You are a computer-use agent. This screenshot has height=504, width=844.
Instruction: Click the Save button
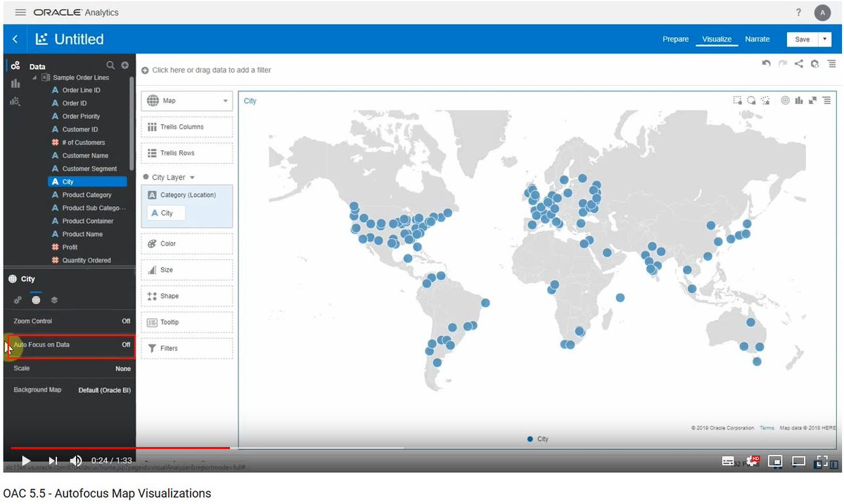(x=803, y=39)
